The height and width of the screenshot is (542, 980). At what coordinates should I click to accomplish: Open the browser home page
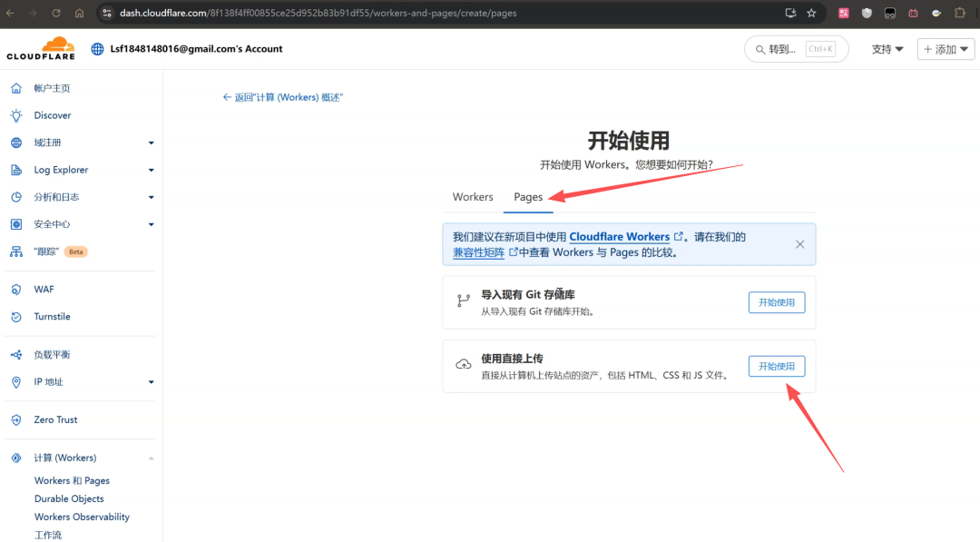point(79,13)
